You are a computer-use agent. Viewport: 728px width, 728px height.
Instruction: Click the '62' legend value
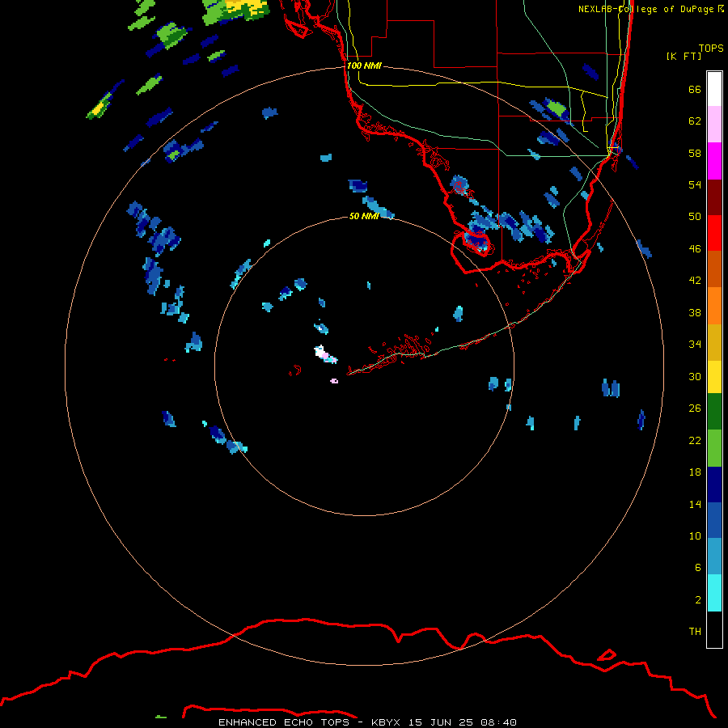pyautogui.click(x=695, y=121)
